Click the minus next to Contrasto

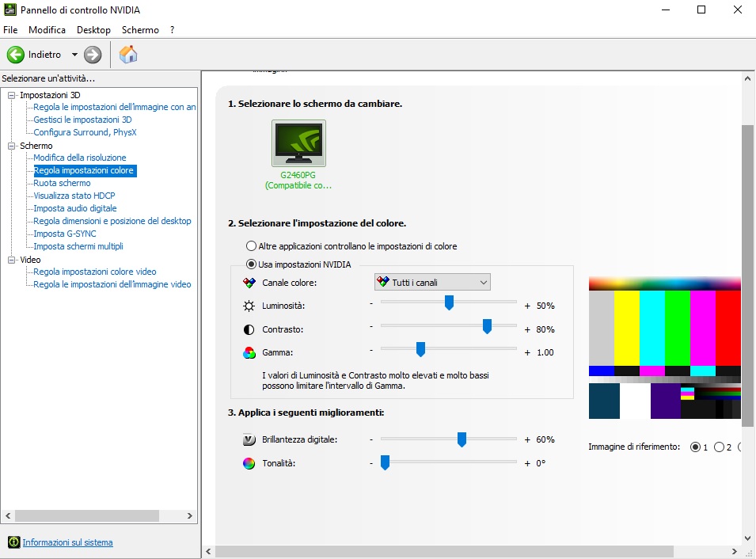tap(371, 327)
